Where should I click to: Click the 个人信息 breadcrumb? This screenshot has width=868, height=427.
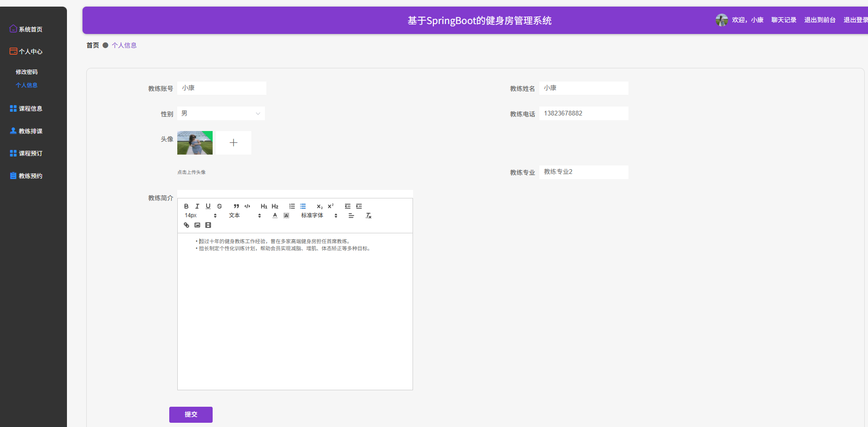[x=124, y=45]
